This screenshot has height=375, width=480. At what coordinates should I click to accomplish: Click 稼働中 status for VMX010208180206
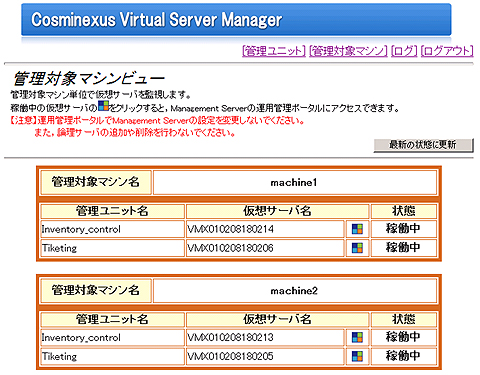[x=404, y=247]
